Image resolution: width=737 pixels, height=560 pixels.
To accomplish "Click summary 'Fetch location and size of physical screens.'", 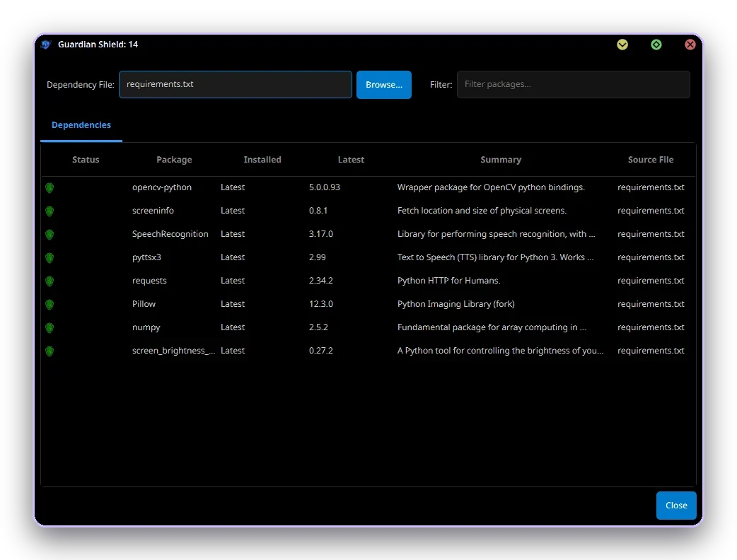I will tap(482, 211).
